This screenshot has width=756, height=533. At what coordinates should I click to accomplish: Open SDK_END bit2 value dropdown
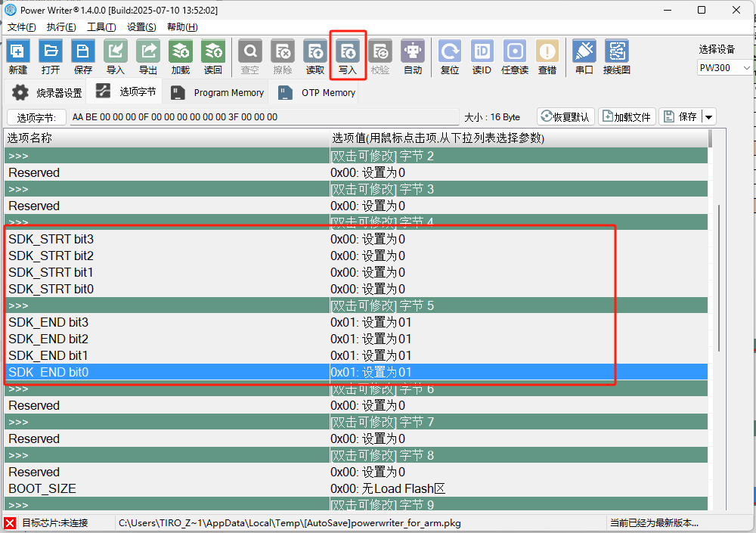click(x=519, y=339)
